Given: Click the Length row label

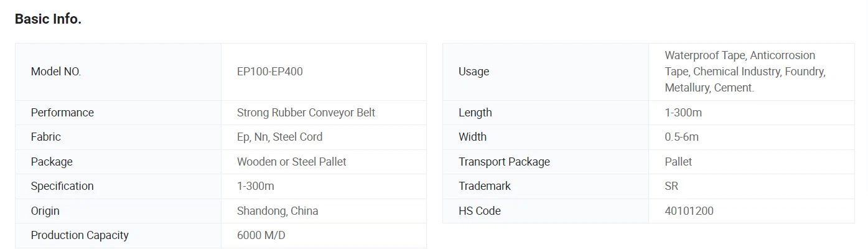Looking at the screenshot, I should (475, 113).
